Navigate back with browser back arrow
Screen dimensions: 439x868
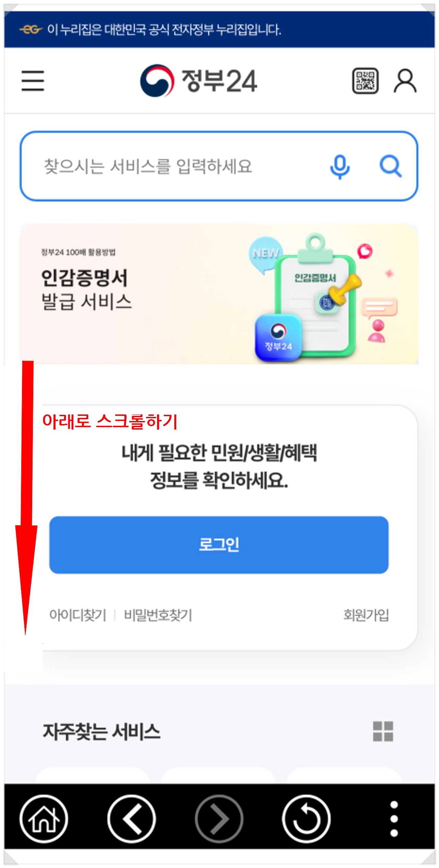click(131, 819)
